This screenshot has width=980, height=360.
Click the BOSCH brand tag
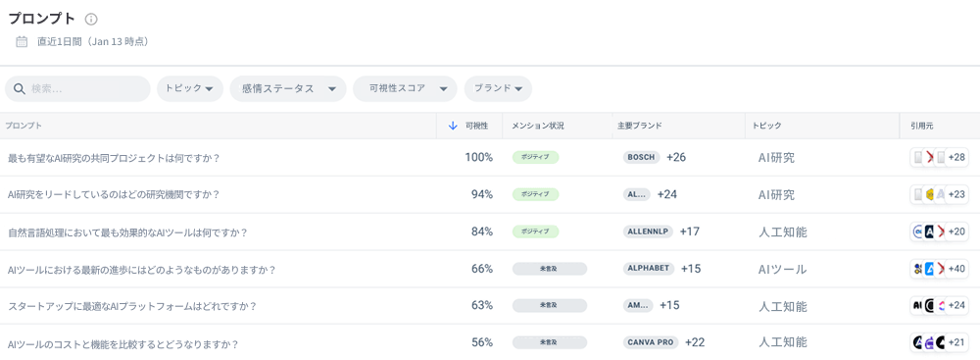tap(641, 157)
